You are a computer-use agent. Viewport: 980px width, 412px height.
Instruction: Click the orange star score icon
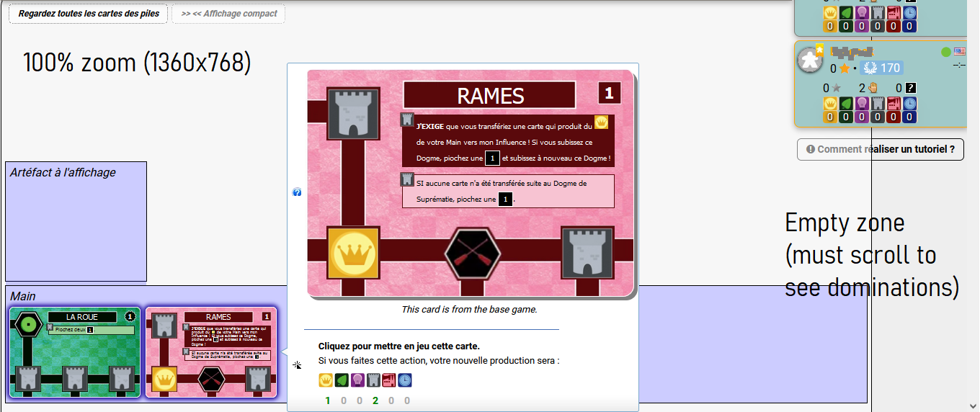pyautogui.click(x=845, y=68)
